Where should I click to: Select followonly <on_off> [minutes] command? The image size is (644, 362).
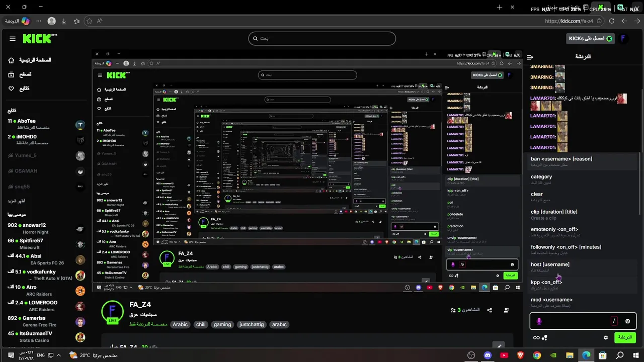click(x=582, y=250)
